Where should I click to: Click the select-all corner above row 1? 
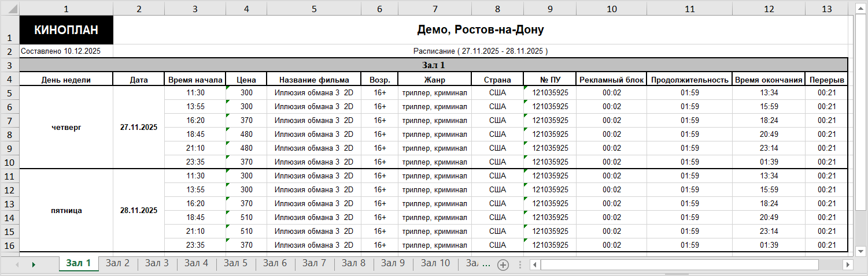coord(9,8)
